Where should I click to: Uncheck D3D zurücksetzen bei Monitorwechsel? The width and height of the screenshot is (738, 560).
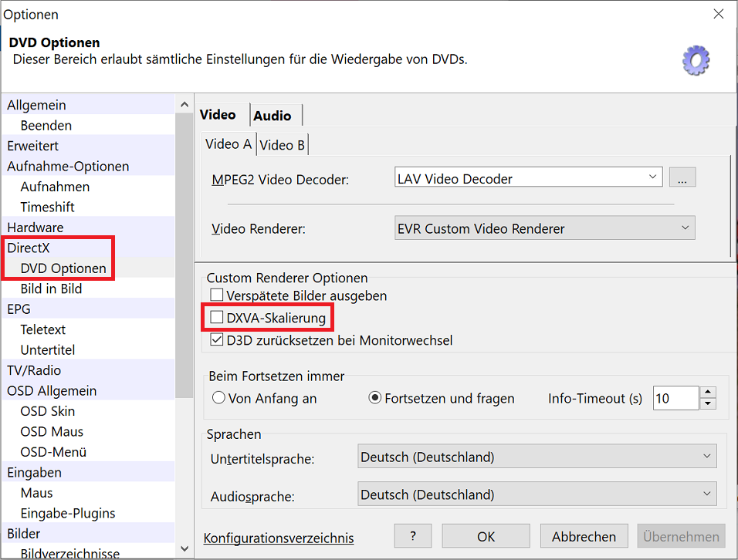pyautogui.click(x=217, y=340)
